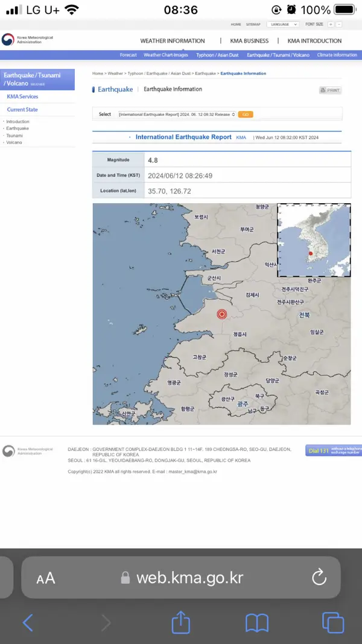
Task: Click the PRINT button
Action: coord(330,90)
